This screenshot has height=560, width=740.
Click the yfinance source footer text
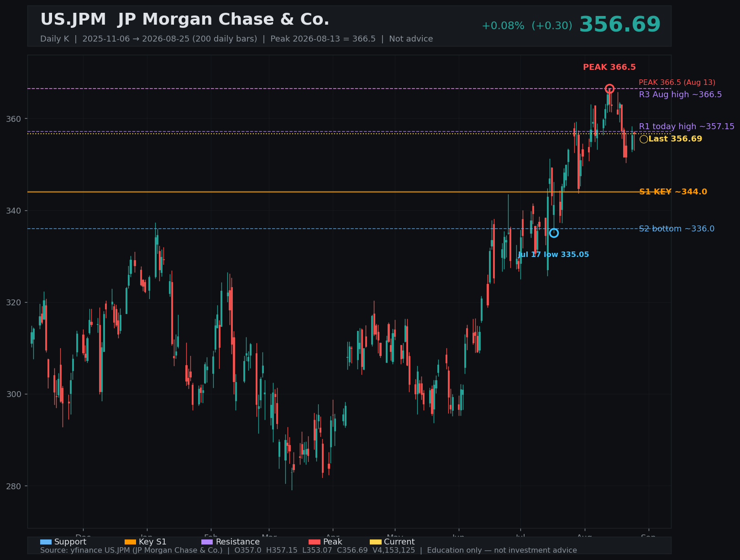309,550
